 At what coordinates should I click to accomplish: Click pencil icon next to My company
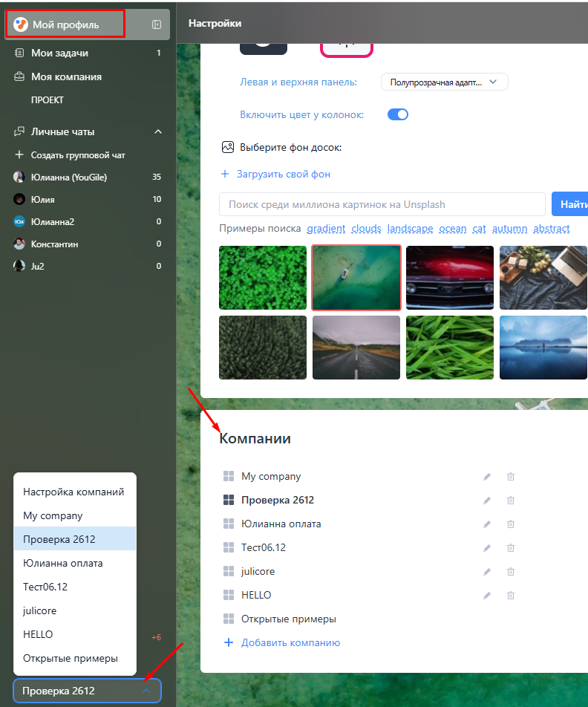pyautogui.click(x=487, y=477)
